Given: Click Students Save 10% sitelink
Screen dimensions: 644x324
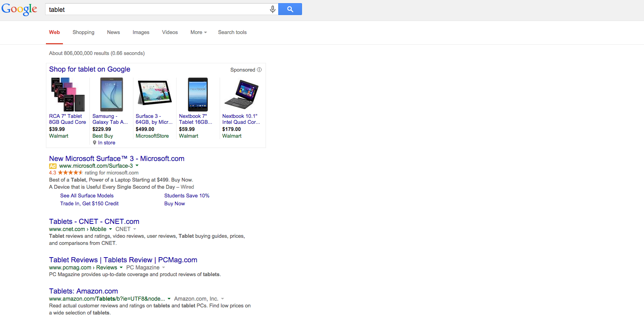Looking at the screenshot, I should click(x=187, y=196).
